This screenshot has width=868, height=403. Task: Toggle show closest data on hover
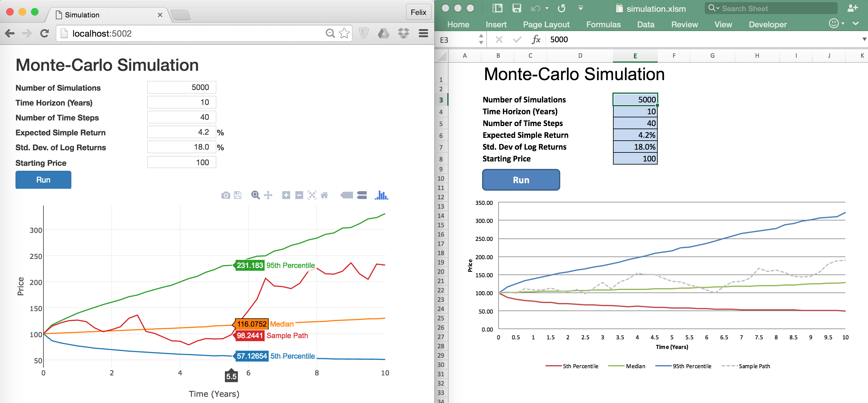pos(347,195)
